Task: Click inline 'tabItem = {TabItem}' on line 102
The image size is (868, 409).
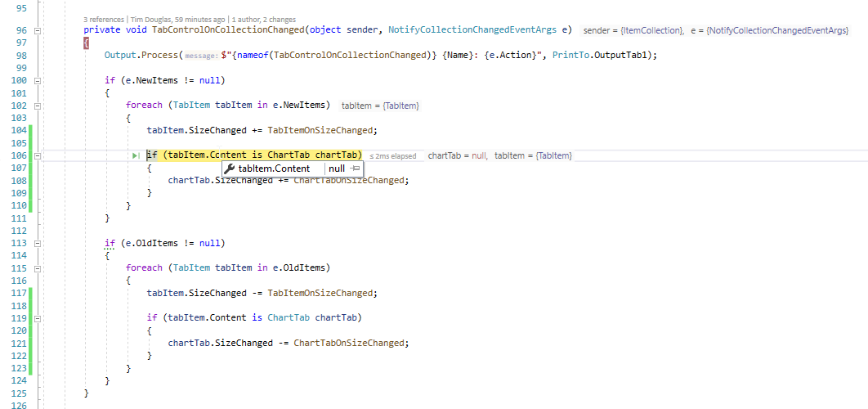Action: (x=380, y=106)
